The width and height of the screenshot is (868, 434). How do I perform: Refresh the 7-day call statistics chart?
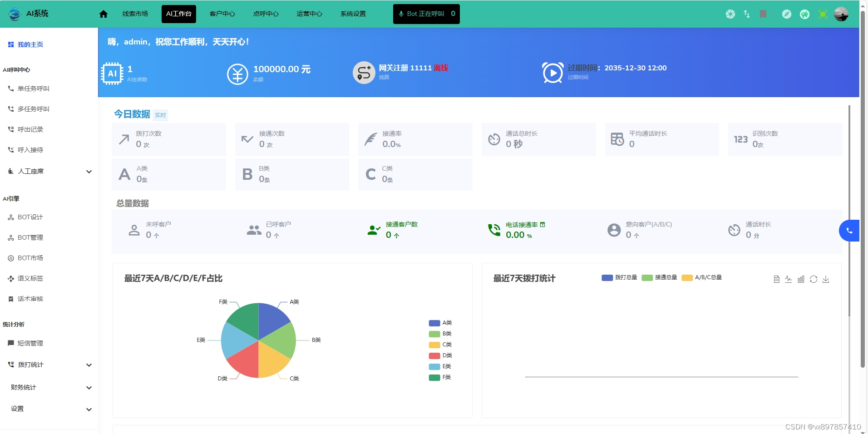pos(814,279)
